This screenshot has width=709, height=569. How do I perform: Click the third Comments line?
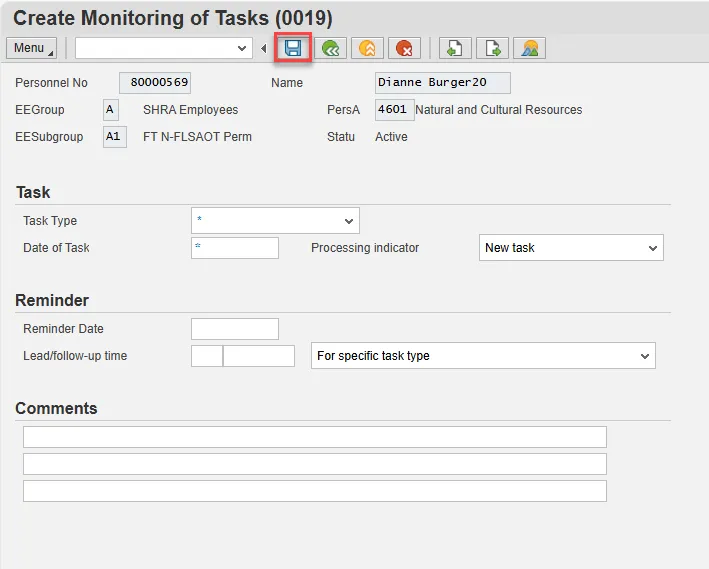point(314,491)
